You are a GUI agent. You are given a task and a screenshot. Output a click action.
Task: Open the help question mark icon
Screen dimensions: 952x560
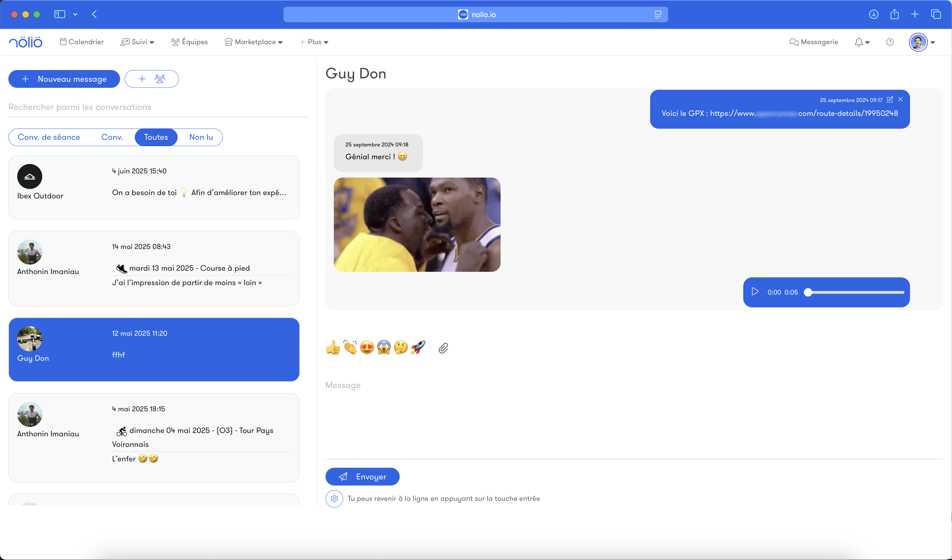pyautogui.click(x=890, y=42)
